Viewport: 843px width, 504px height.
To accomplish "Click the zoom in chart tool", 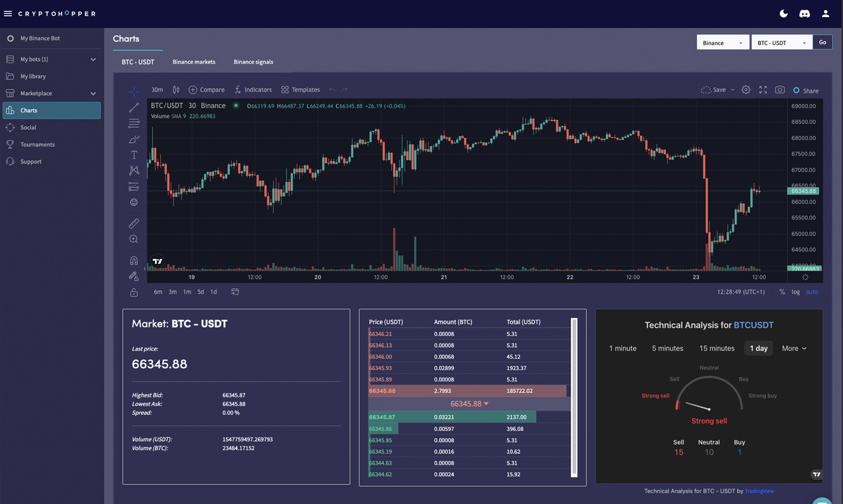I will coord(133,239).
